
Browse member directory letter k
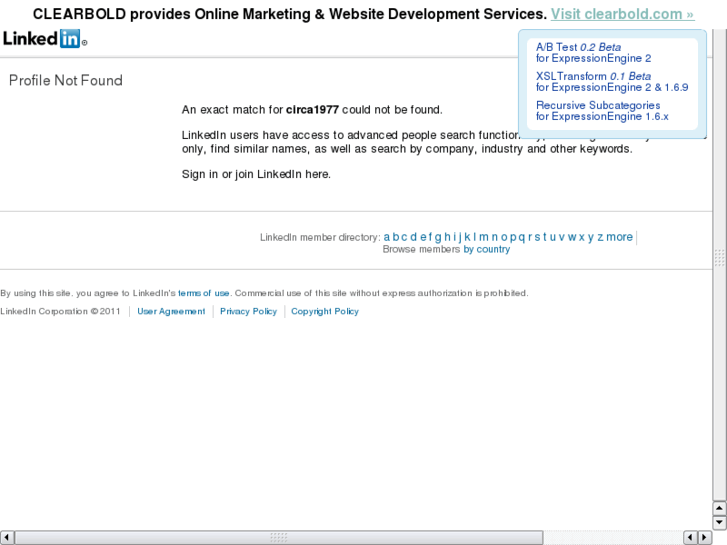point(468,237)
